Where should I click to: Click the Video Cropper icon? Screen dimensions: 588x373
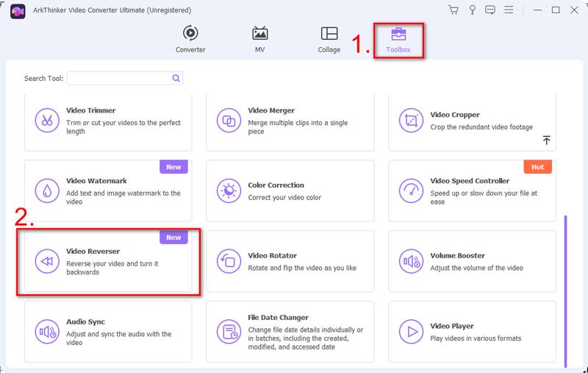click(411, 121)
